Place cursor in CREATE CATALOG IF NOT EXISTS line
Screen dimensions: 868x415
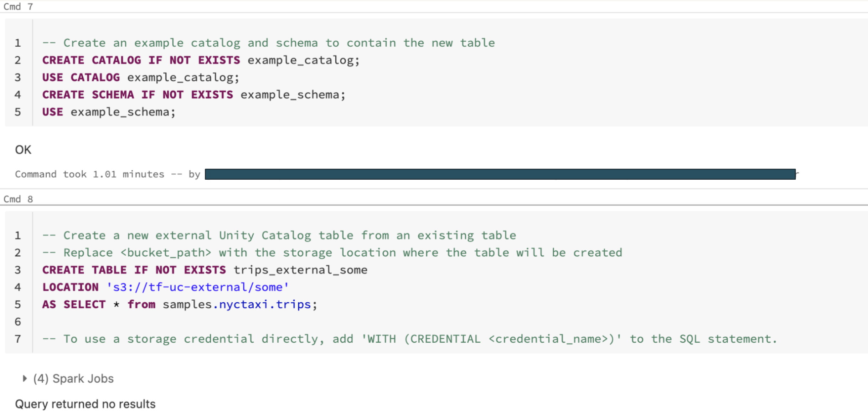(201, 60)
